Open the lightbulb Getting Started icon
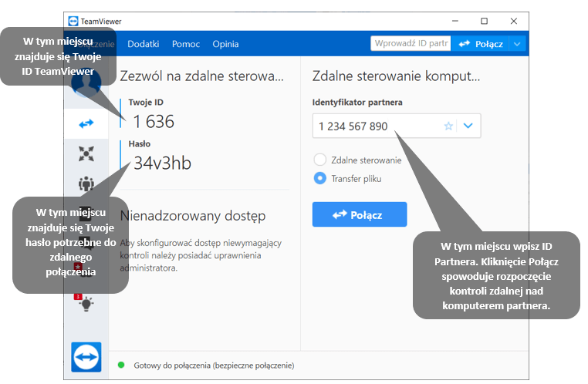The height and width of the screenshot is (384, 588). pyautogui.click(x=86, y=304)
